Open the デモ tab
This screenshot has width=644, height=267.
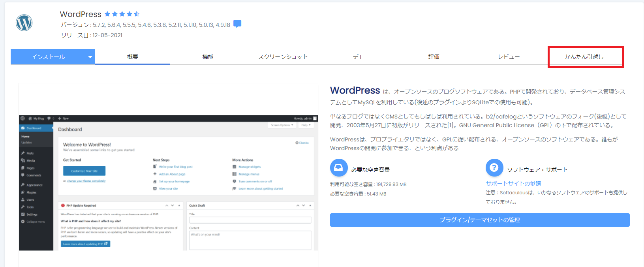pos(359,57)
